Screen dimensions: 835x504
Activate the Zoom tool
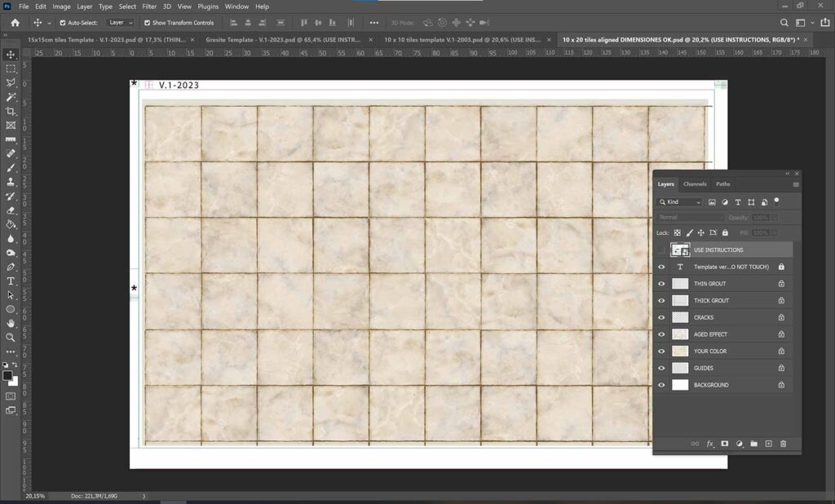click(11, 337)
